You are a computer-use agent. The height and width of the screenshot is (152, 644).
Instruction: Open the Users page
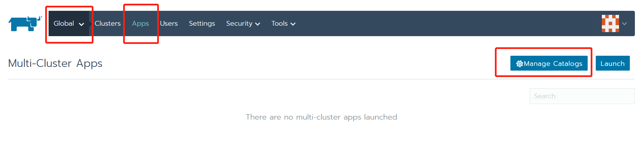169,24
